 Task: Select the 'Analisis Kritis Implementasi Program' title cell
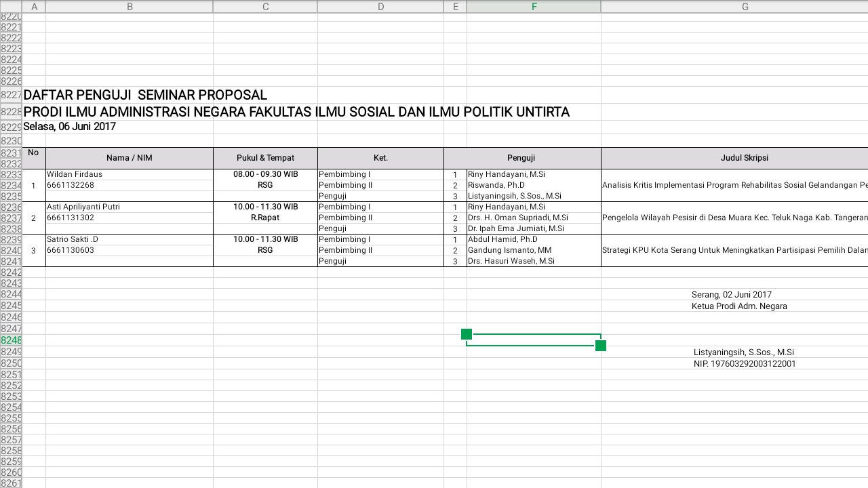click(x=734, y=185)
